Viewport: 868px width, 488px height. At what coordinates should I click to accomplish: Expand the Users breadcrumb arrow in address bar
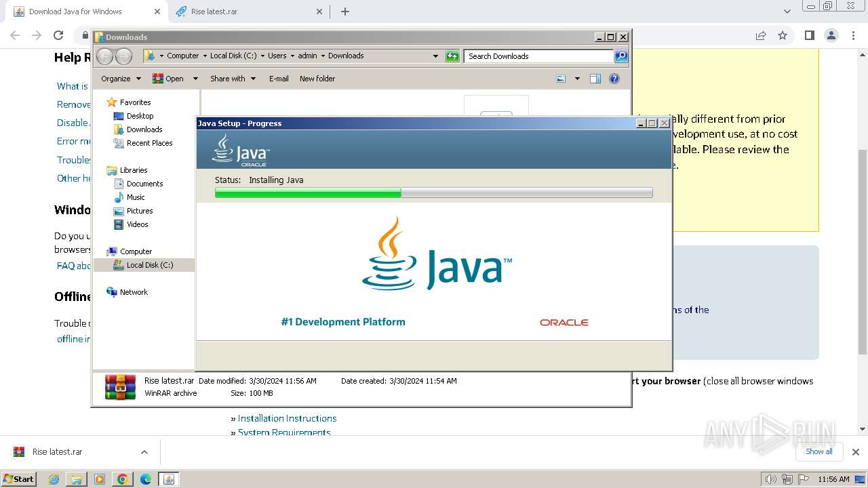[x=292, y=56]
